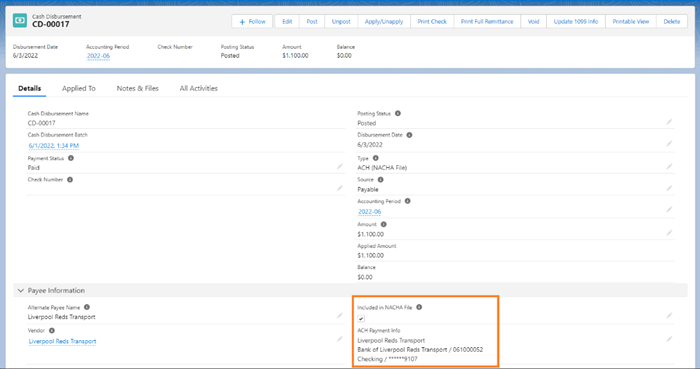Edit Accounting Period detail with pencil icon
Viewport: 700px width, 369px height.
[x=669, y=209]
